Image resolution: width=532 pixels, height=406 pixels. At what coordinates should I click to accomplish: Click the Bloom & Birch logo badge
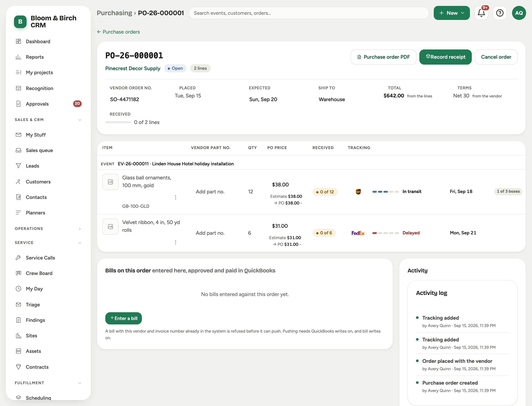20,22
